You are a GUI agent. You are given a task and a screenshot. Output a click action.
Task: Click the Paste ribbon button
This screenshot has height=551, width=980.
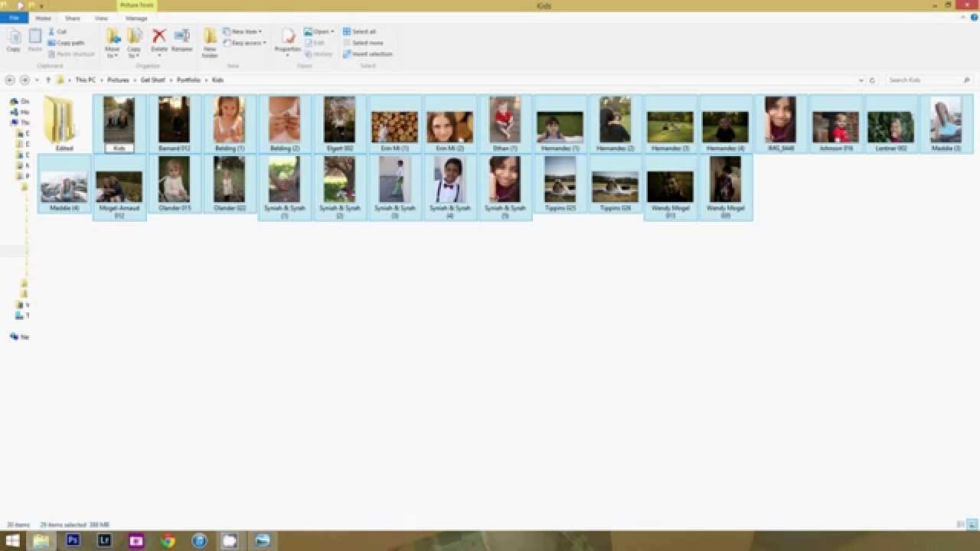click(34, 40)
